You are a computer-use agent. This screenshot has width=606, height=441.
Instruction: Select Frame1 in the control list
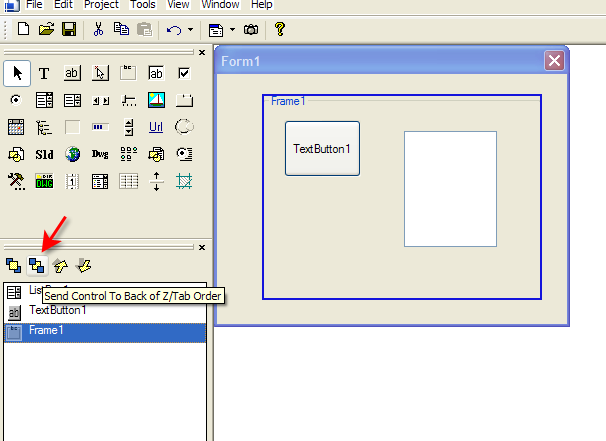pyautogui.click(x=105, y=332)
